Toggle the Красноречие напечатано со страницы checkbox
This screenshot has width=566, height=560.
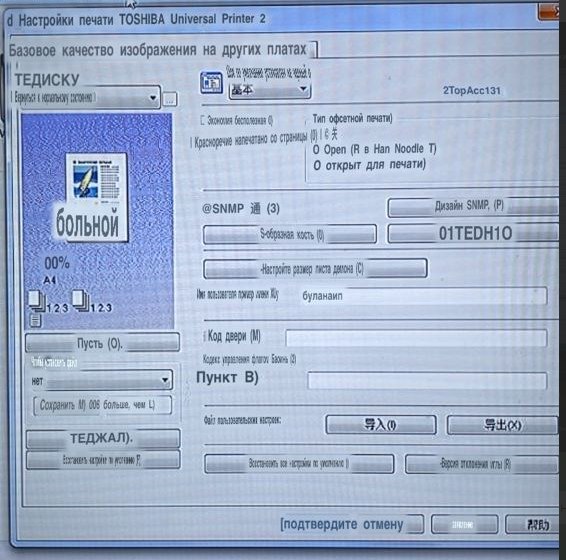pyautogui.click(x=192, y=143)
